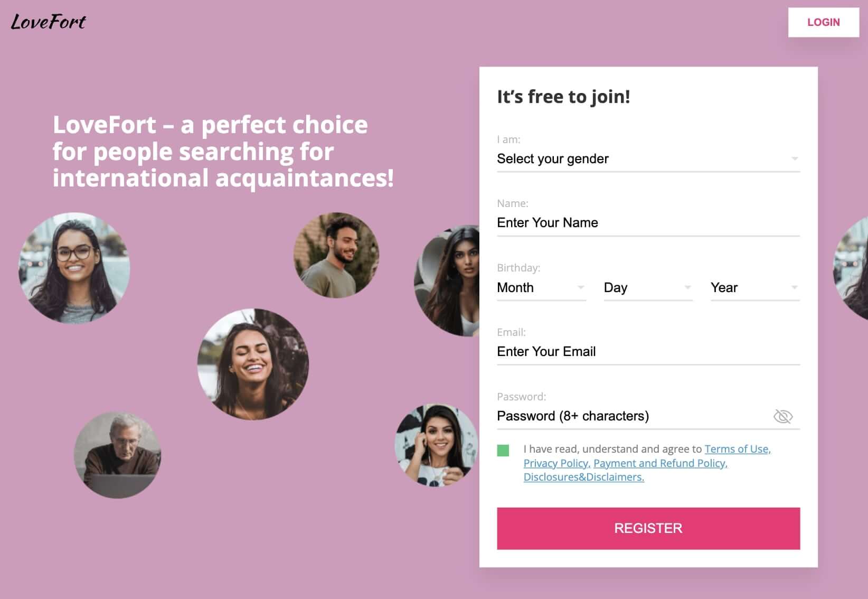This screenshot has width=868, height=599.
Task: Submit the form with REGISTER button
Action: pos(648,528)
